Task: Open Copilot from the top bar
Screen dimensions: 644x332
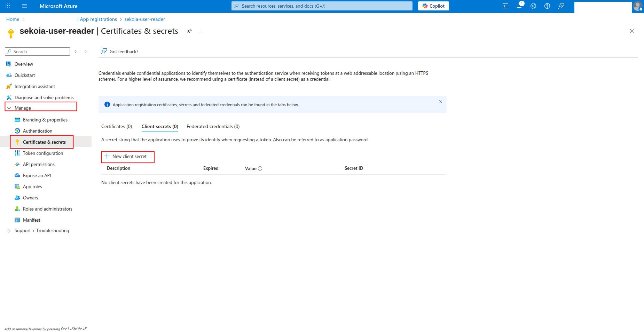Action: (x=433, y=6)
